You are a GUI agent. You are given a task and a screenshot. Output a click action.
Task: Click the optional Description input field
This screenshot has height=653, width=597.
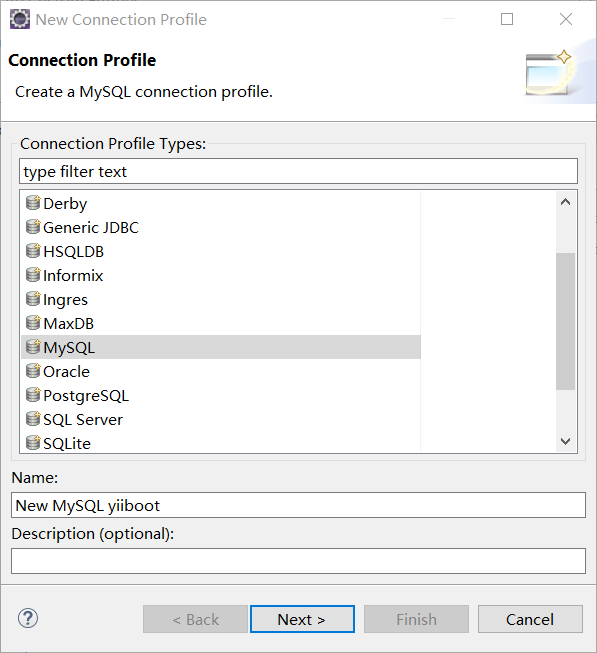tap(298, 561)
